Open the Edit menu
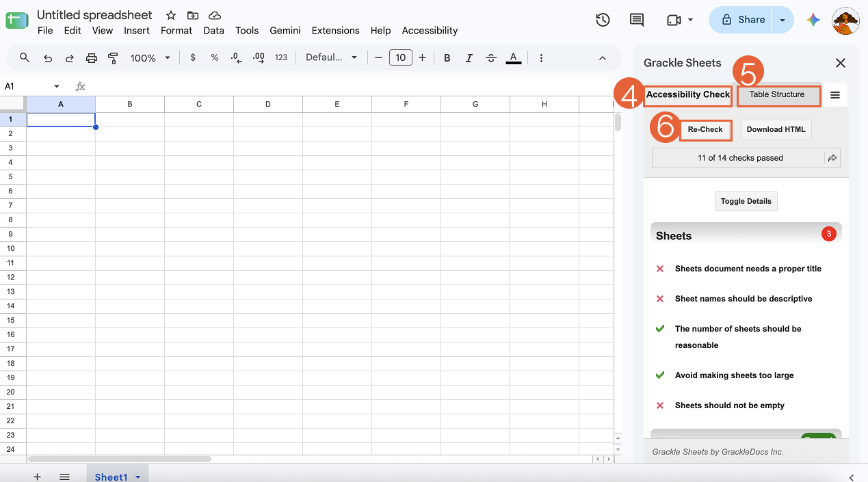The height and width of the screenshot is (482, 868). click(73, 30)
